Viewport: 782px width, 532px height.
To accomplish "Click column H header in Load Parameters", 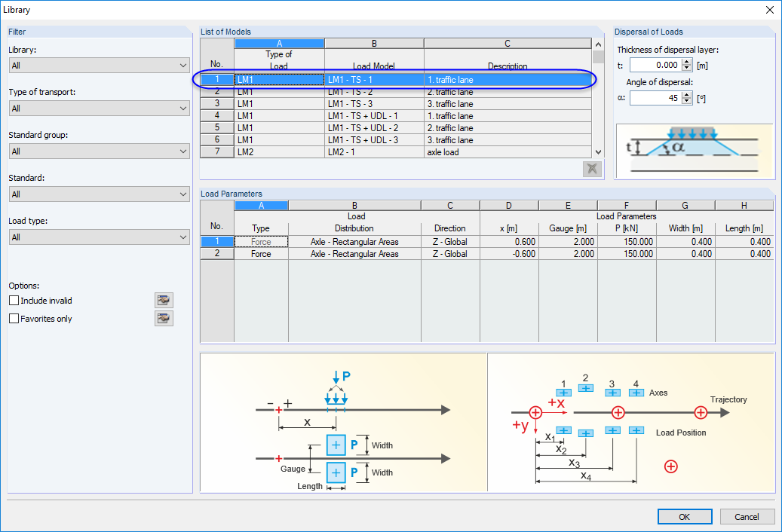I will 744,206.
